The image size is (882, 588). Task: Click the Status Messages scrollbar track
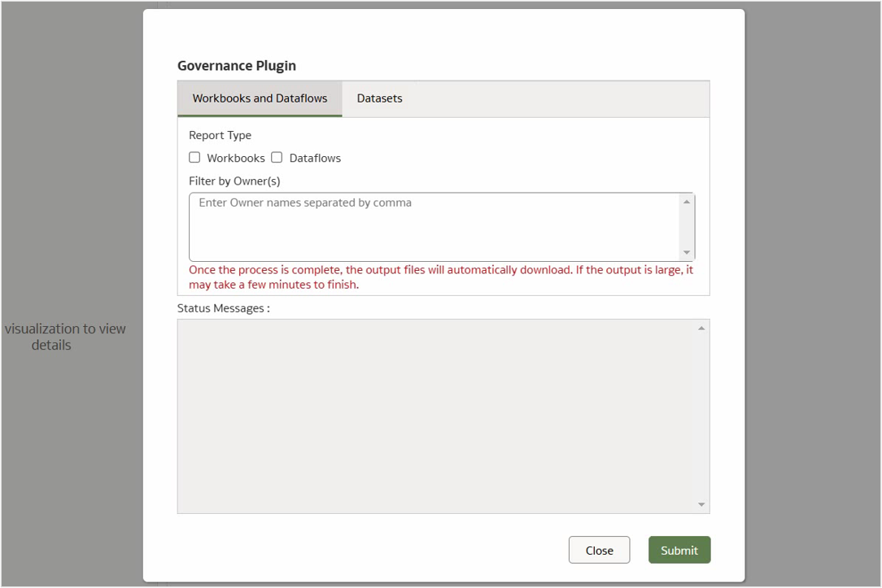[701, 415]
